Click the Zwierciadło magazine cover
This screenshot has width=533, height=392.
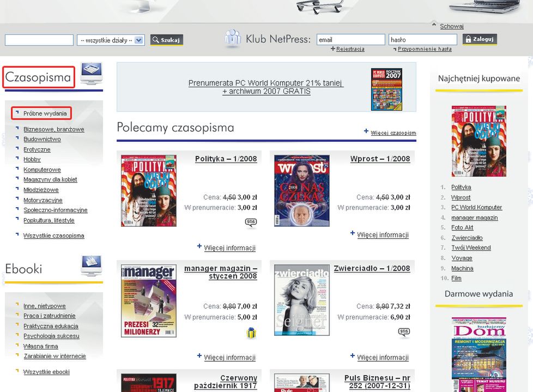click(x=302, y=300)
